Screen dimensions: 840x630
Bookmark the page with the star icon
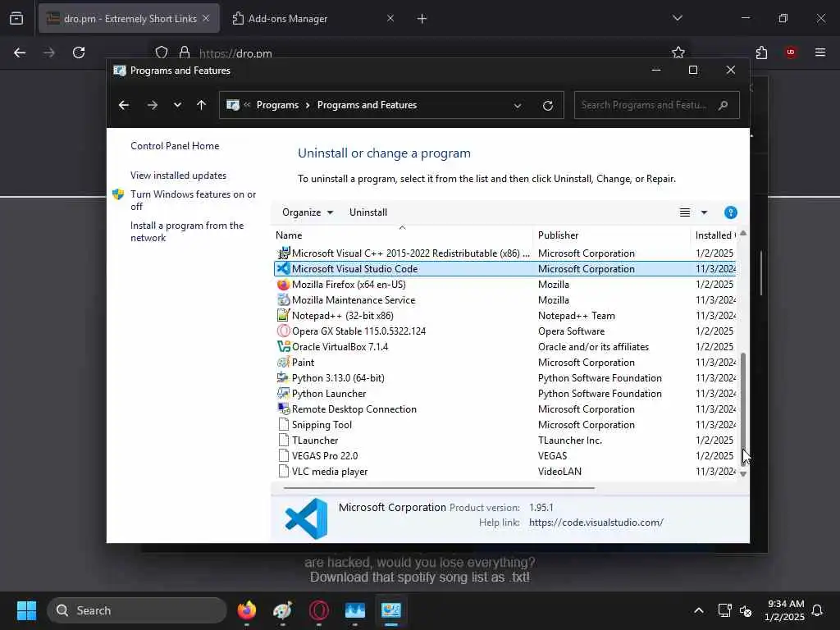[678, 52]
